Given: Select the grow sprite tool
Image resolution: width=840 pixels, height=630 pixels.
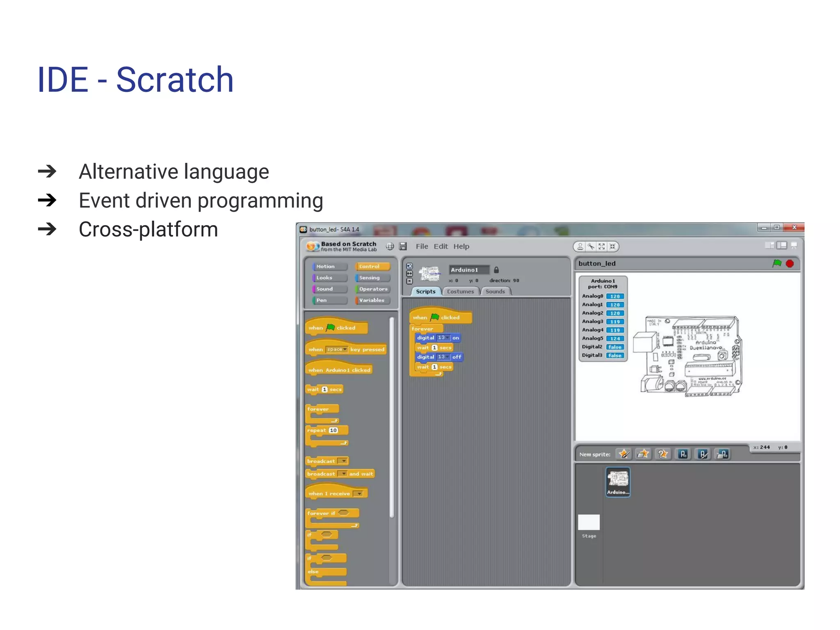Looking at the screenshot, I should click(x=601, y=247).
